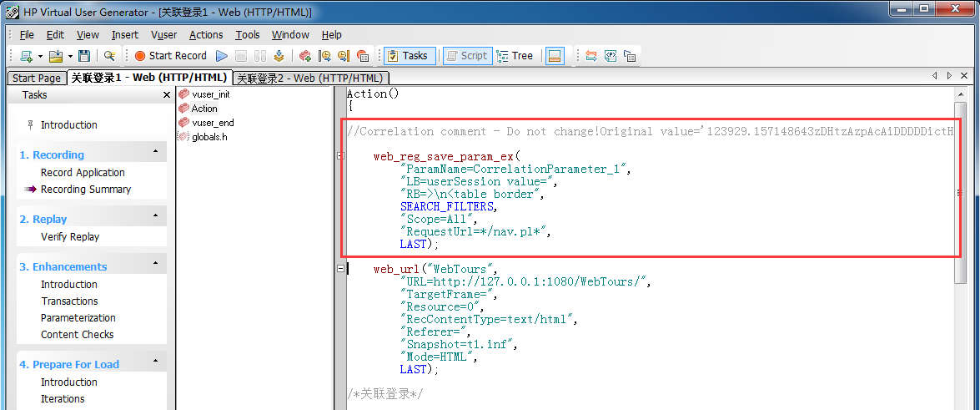Click the editor vertical scrollbar up arrow
Image resolution: width=980 pixels, height=410 pixels.
960,94
